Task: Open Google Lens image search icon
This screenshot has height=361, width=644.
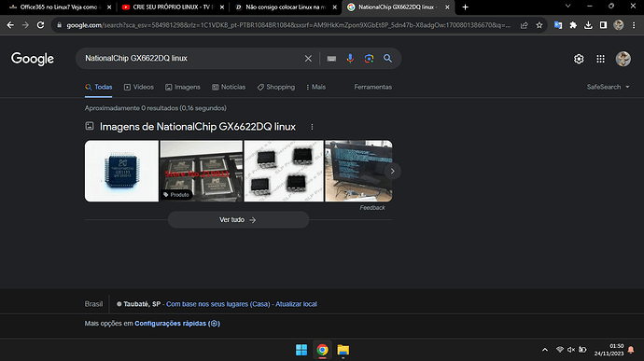Action: (x=369, y=59)
